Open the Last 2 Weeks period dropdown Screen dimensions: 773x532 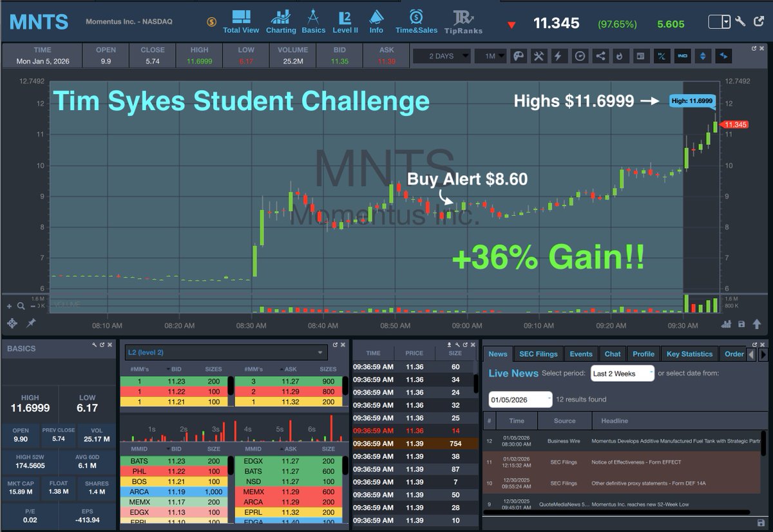coord(622,374)
